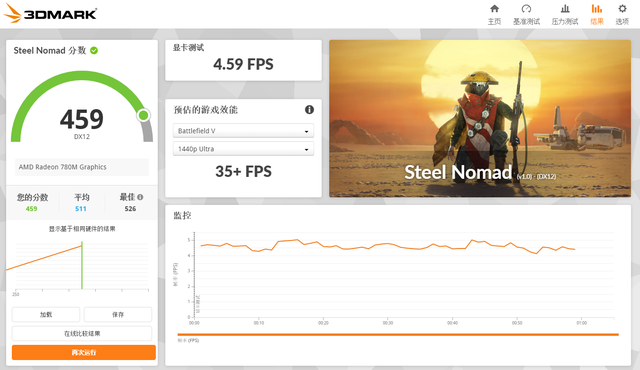The height and width of the screenshot is (370, 640).
Task: Click the 保存 (save) button
Action: (x=118, y=315)
